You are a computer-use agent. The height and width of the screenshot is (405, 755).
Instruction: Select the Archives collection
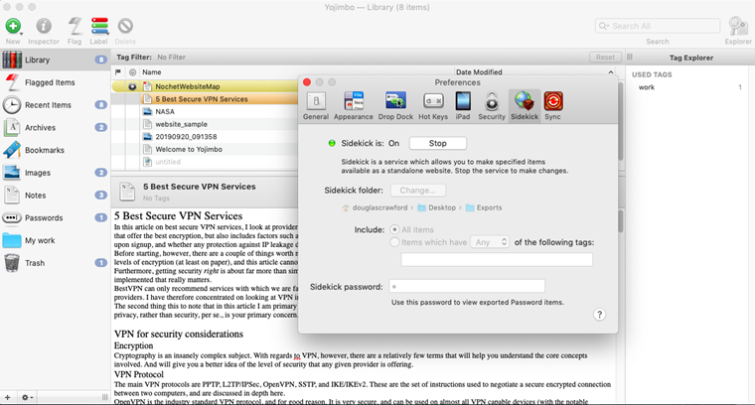(x=55, y=128)
